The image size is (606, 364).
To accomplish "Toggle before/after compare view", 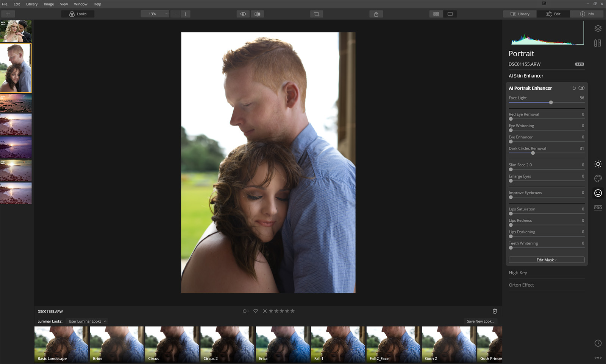I will coord(258,14).
